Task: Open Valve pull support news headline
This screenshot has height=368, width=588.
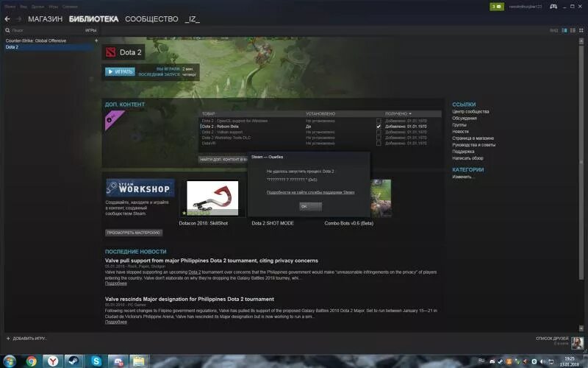Action: click(212, 261)
